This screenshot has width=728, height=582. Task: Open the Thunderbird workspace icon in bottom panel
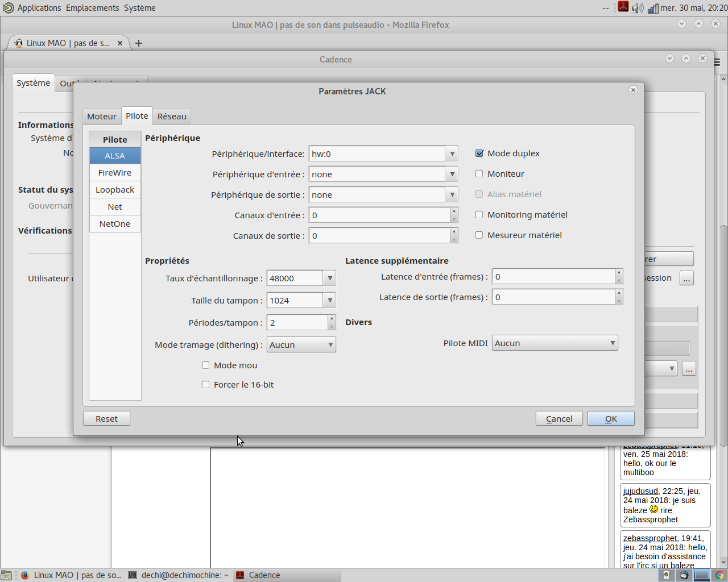coord(684,575)
